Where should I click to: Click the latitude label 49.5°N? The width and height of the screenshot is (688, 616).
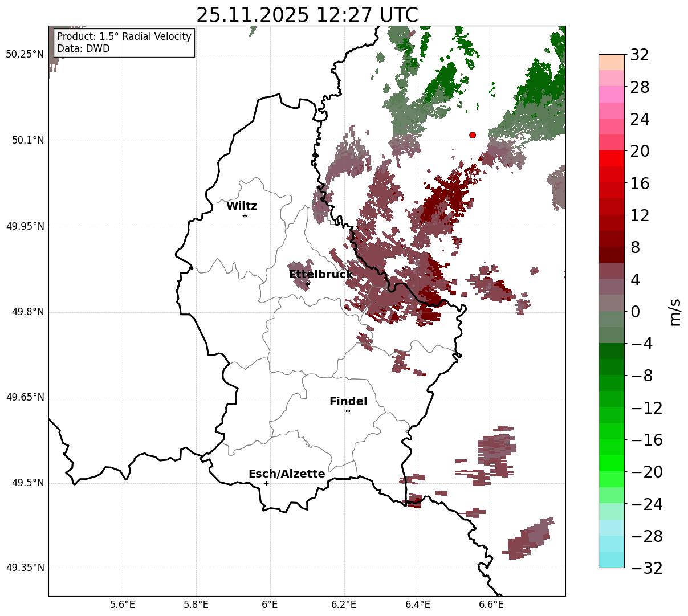pyautogui.click(x=28, y=483)
